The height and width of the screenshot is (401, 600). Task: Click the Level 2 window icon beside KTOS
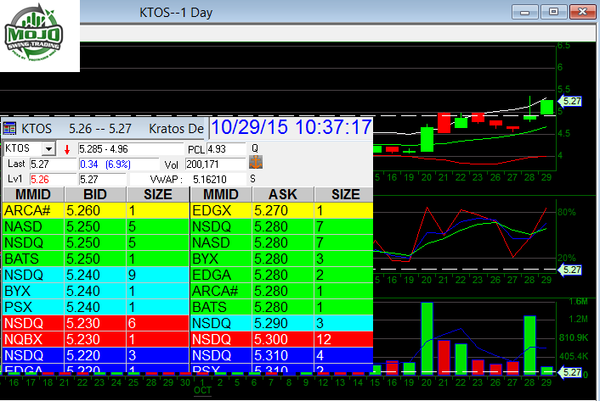point(10,128)
